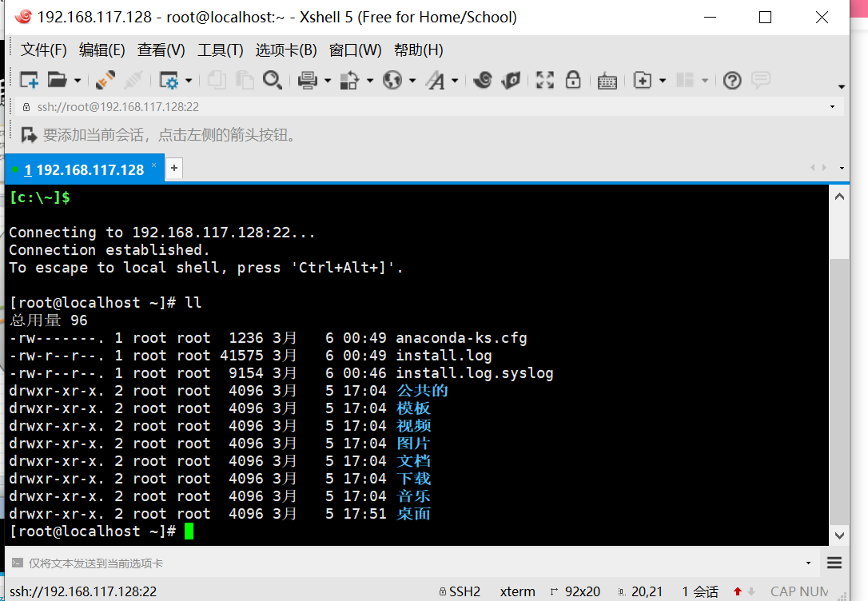Click the Help question mark icon

(732, 80)
